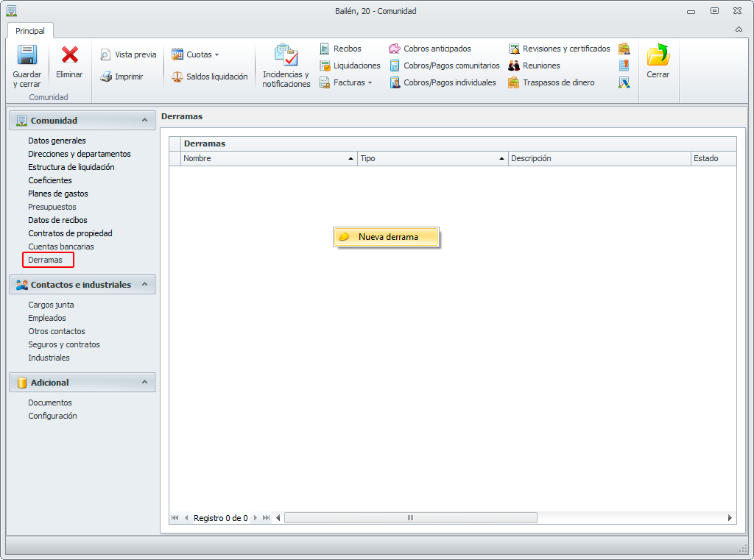Open Contratos de propiedad
This screenshot has width=754, height=560.
pos(70,233)
